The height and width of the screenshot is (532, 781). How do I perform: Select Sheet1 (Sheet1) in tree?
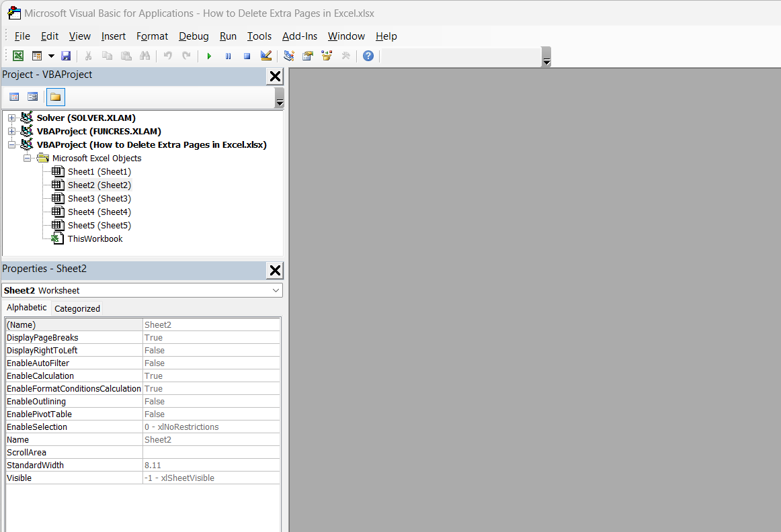(99, 172)
